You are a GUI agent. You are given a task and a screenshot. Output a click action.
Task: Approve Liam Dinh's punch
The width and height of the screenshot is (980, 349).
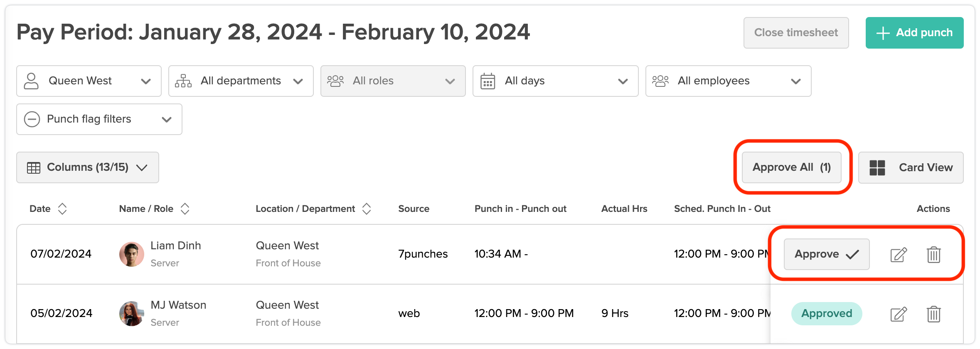[826, 254]
